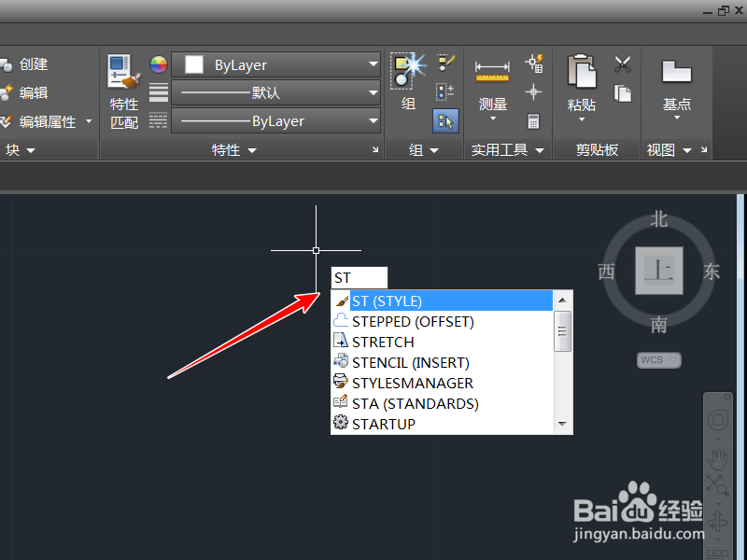Click the Paste (粘贴) clipboard icon
The height and width of the screenshot is (560, 747).
[x=582, y=72]
